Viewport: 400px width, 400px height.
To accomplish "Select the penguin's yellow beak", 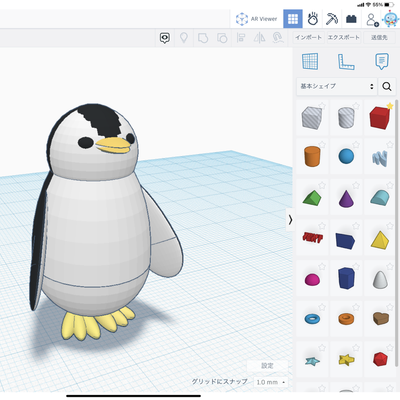I will (113, 146).
